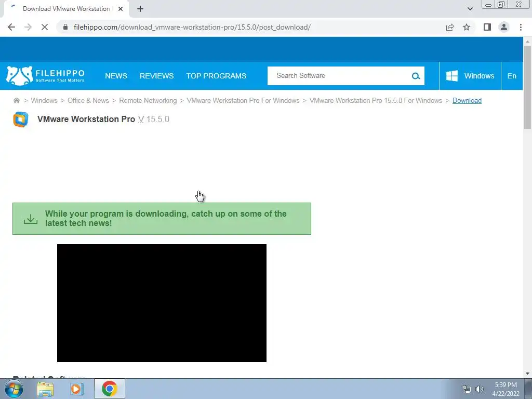The image size is (532, 399).
Task: Click the search magnifier icon
Action: point(416,76)
